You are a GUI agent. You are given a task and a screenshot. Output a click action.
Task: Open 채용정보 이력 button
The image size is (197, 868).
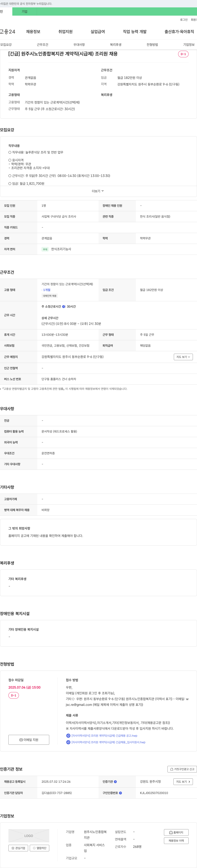click(176, 840)
